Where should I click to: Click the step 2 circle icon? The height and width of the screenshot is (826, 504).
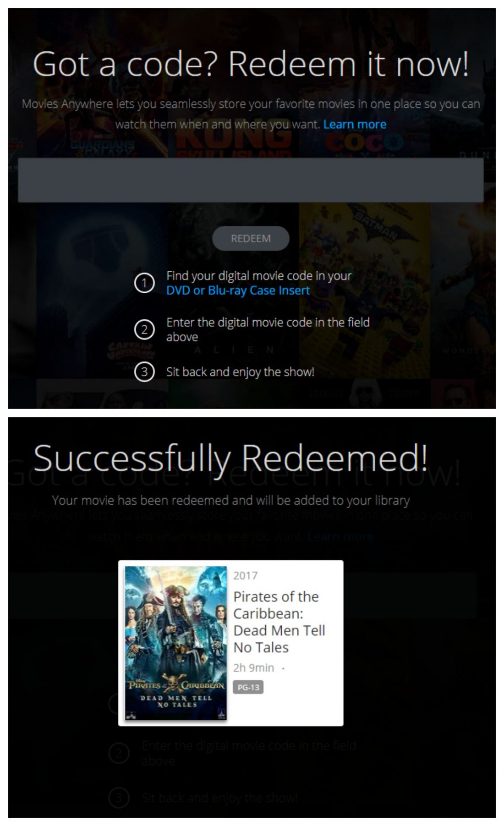(144, 329)
